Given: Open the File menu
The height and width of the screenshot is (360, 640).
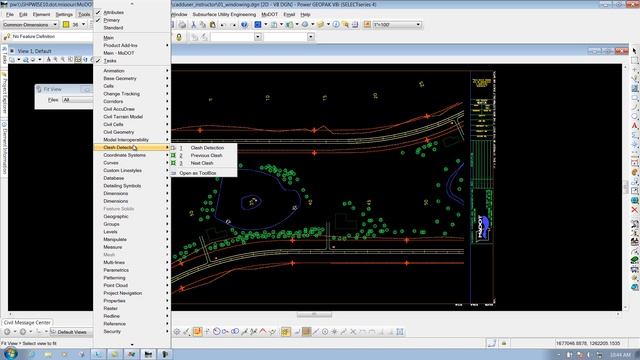Looking at the screenshot, I should coord(10,14).
